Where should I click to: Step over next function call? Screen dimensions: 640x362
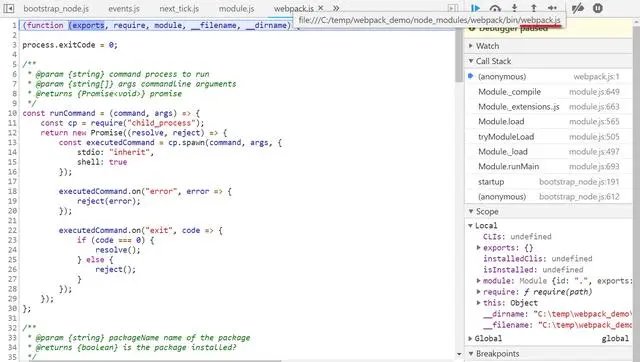coord(495,8)
